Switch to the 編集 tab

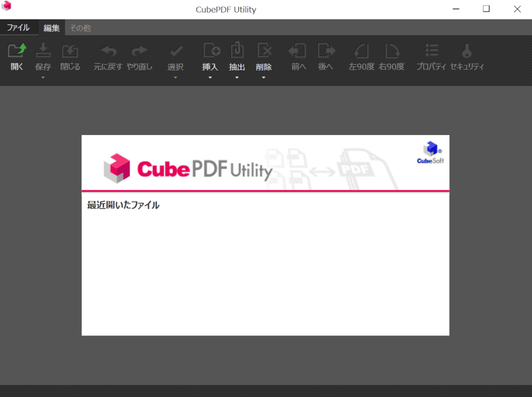52,28
